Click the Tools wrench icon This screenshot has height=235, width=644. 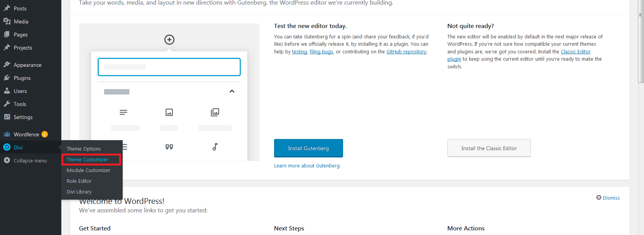tap(7, 104)
